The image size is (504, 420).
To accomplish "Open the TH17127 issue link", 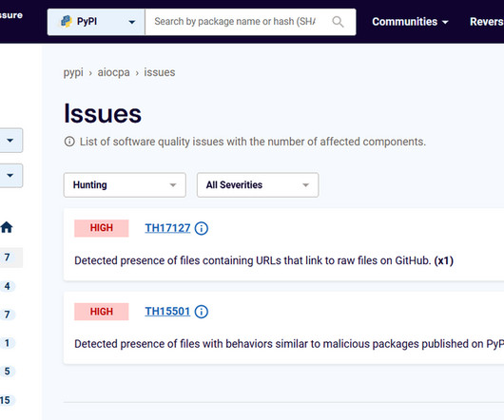I will [x=167, y=228].
